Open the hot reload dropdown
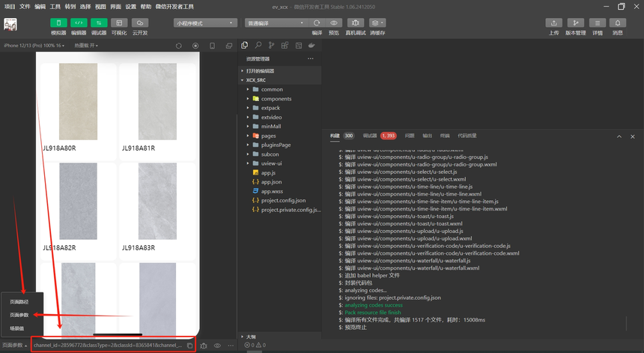The width and height of the screenshot is (644, 353). pyautogui.click(x=86, y=46)
